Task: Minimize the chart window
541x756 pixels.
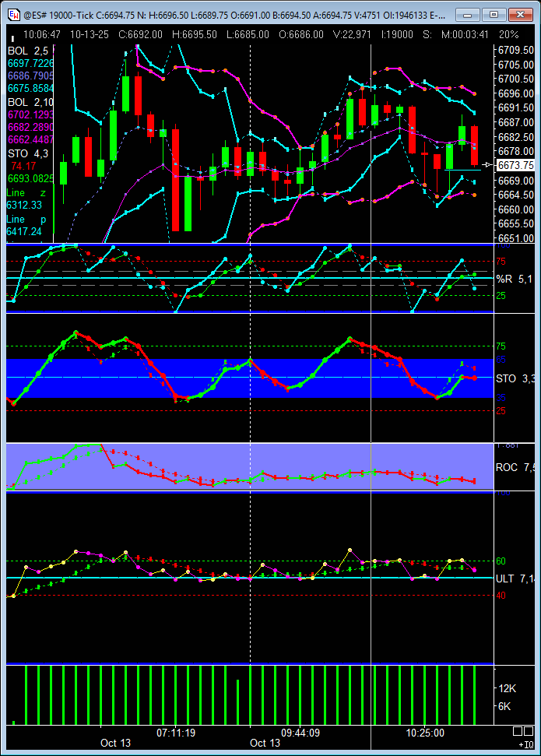Action: point(468,15)
